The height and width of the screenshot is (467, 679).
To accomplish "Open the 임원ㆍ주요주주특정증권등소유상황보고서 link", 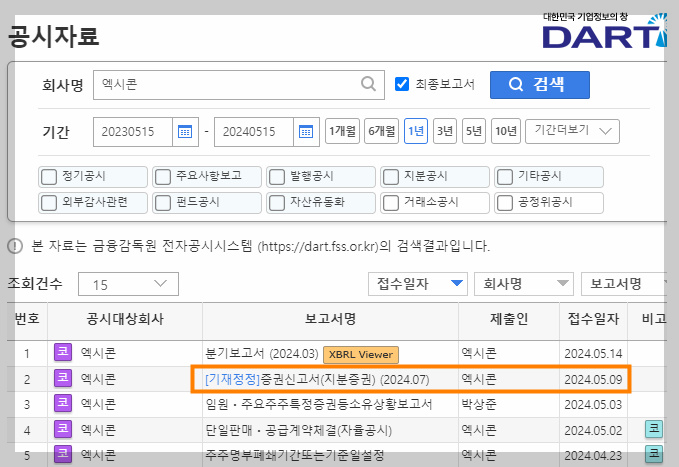I will point(319,405).
